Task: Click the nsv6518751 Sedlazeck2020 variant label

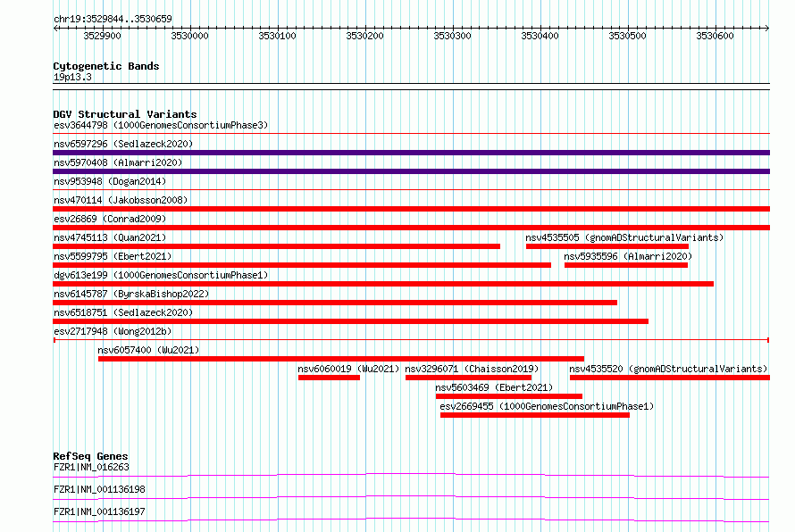Action: [x=123, y=312]
